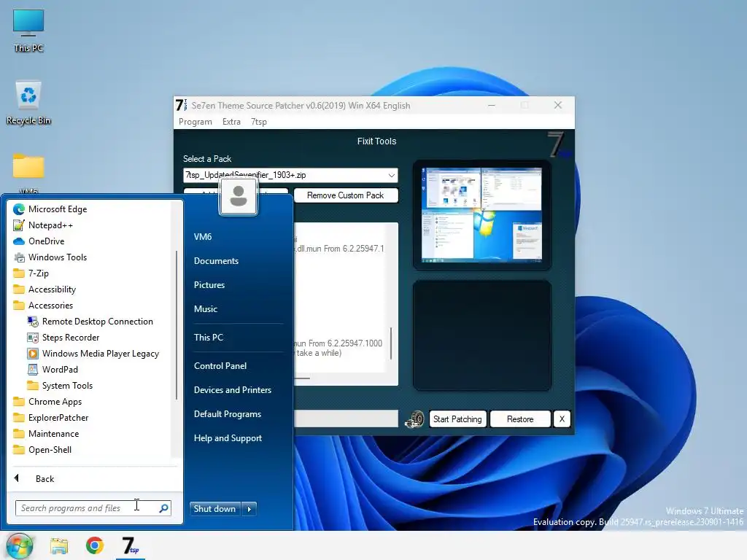Click the patching progress bar
The image size is (747, 560).
tap(346, 419)
